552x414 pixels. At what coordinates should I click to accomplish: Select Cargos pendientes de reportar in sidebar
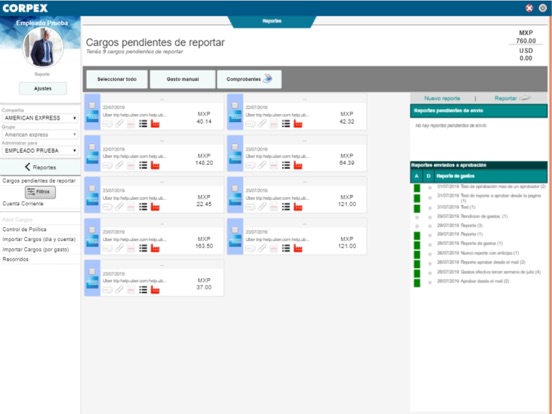pos(39,181)
